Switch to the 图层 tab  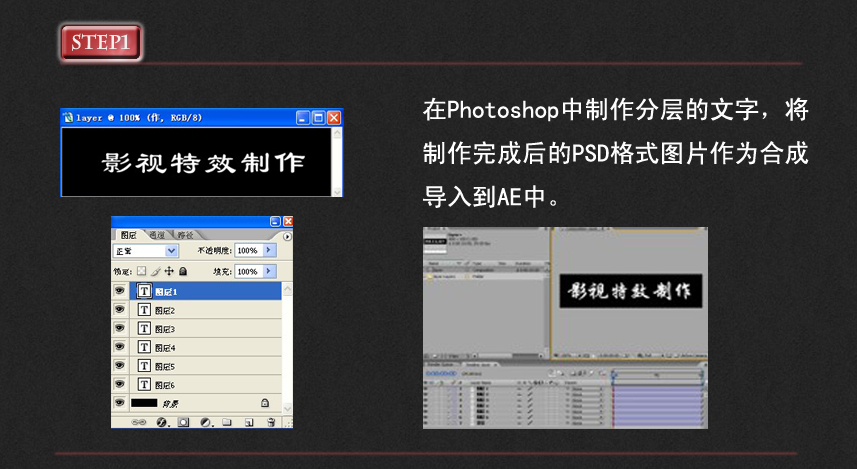pos(129,234)
